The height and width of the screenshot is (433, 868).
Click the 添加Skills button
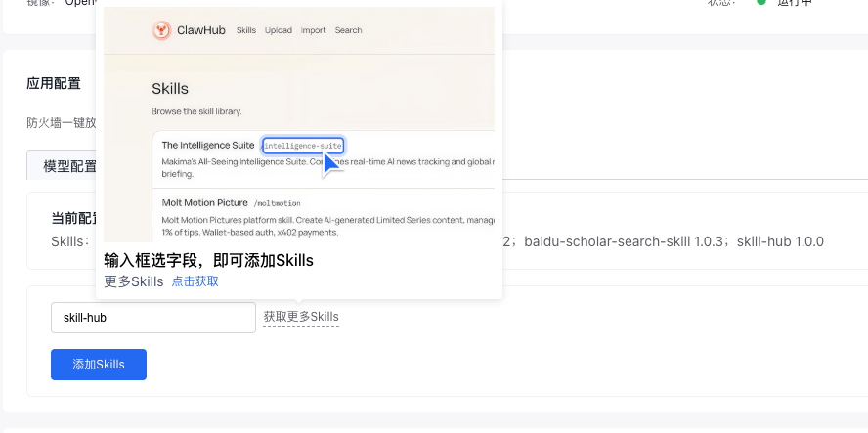click(x=99, y=365)
